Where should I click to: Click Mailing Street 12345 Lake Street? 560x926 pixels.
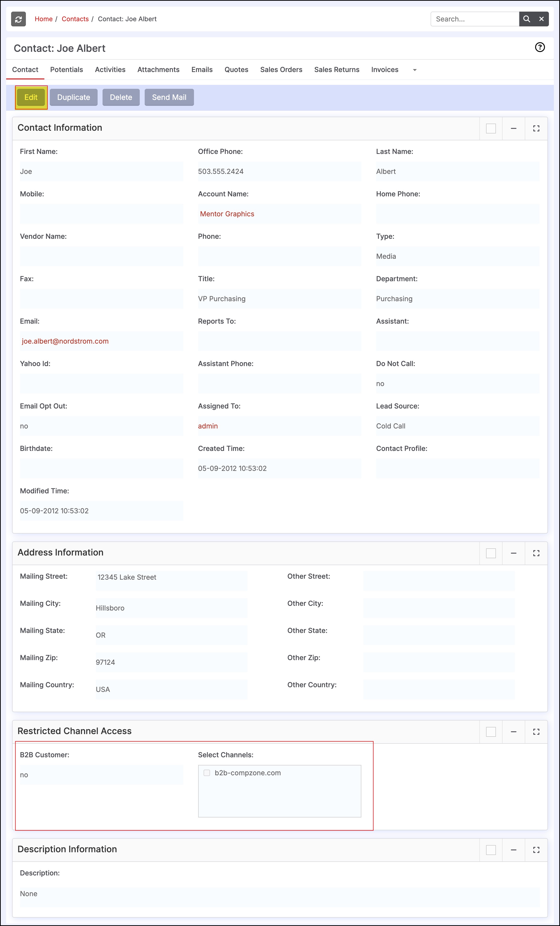[127, 577]
